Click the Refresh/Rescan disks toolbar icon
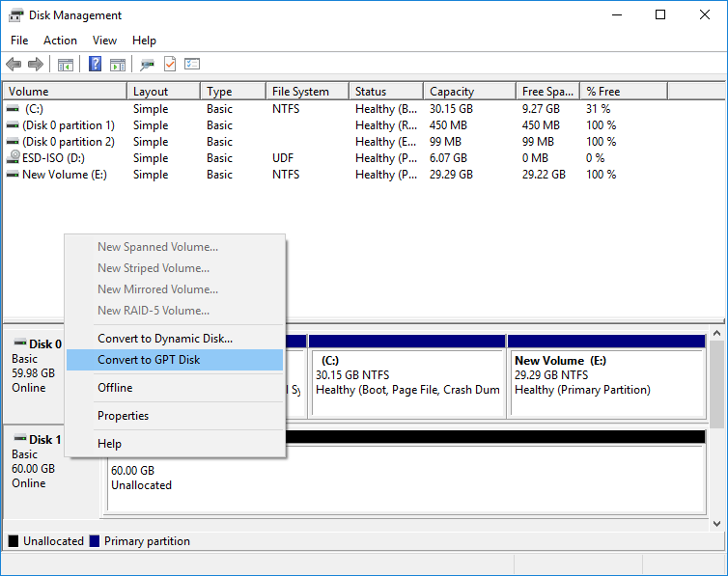The width and height of the screenshot is (728, 576). [x=147, y=64]
